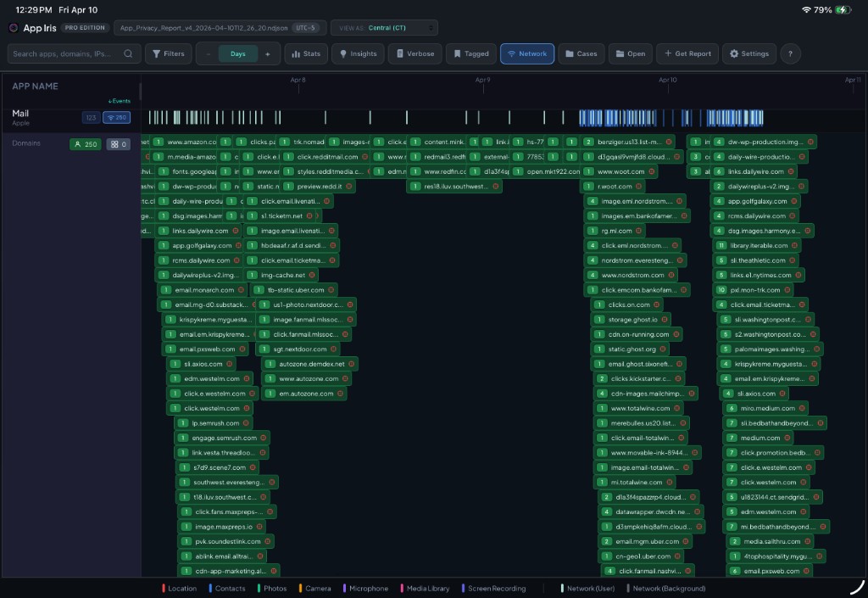Click the library.iterable.com domain chip
Screen dimensions: 868x598
click(757, 245)
